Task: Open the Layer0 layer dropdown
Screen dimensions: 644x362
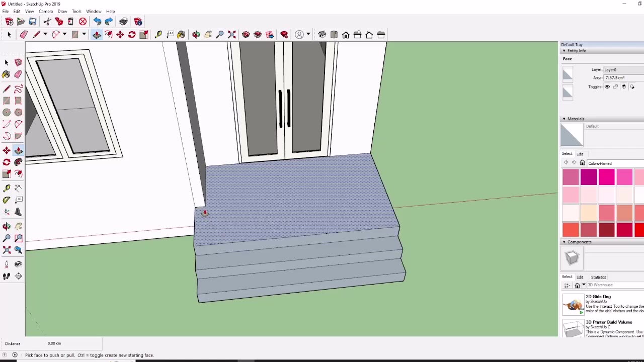Action: click(x=623, y=70)
